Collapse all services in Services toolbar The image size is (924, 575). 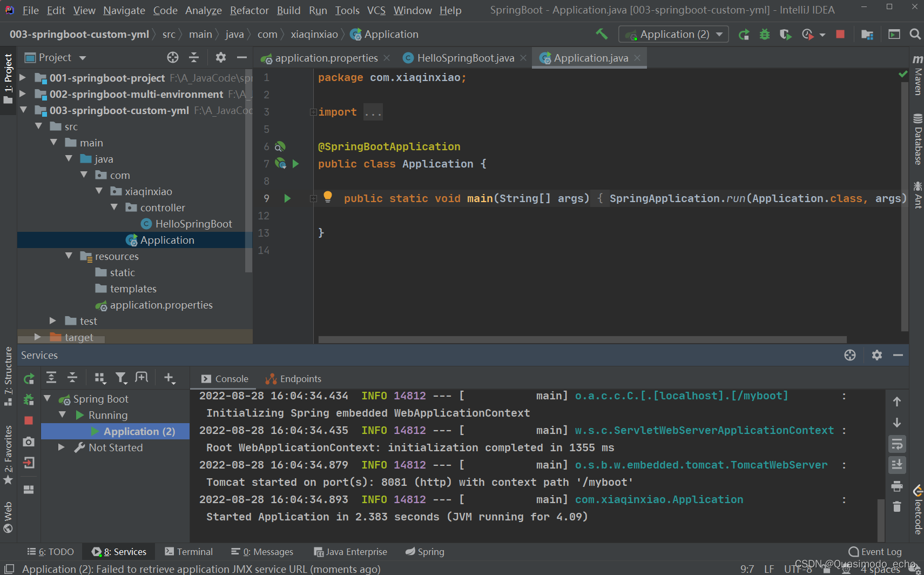coord(72,378)
